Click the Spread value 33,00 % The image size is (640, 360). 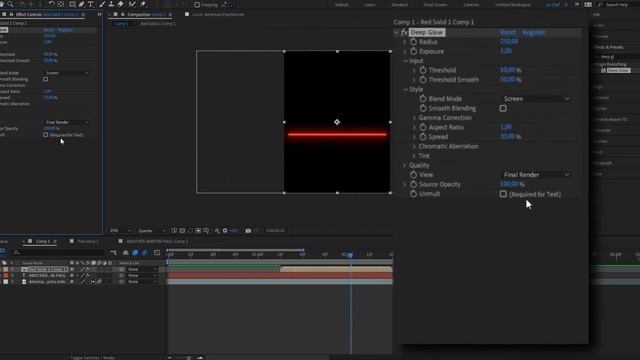coord(511,137)
